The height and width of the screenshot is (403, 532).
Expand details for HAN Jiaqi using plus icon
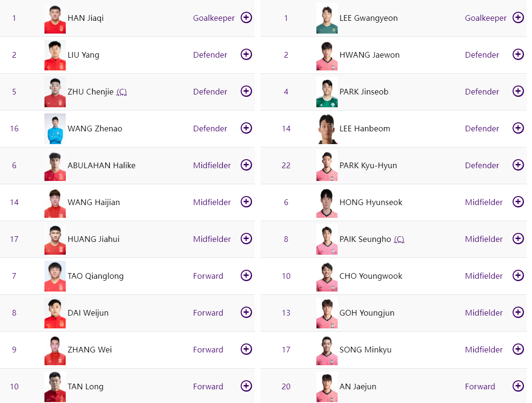[246, 17]
